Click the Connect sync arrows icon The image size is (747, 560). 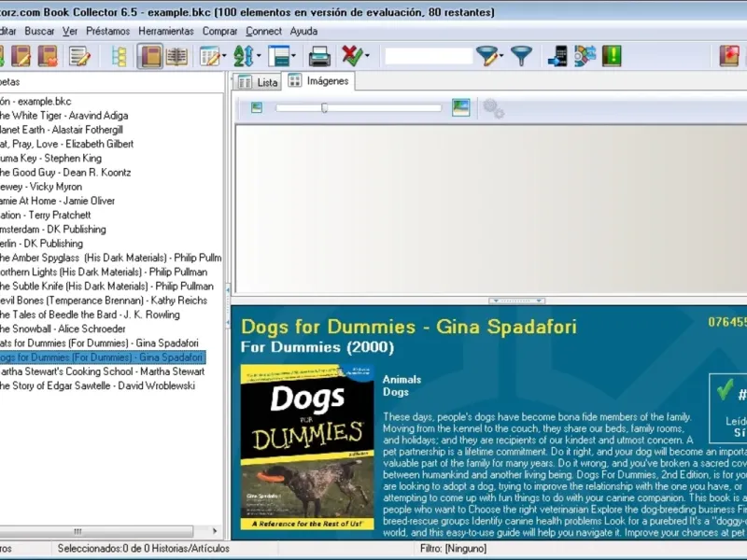pyautogui.click(x=585, y=56)
